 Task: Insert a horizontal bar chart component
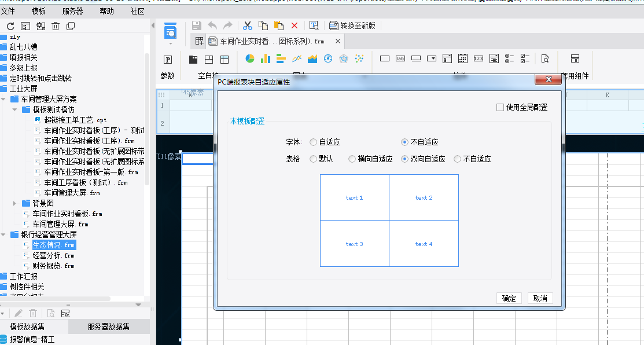pos(281,58)
